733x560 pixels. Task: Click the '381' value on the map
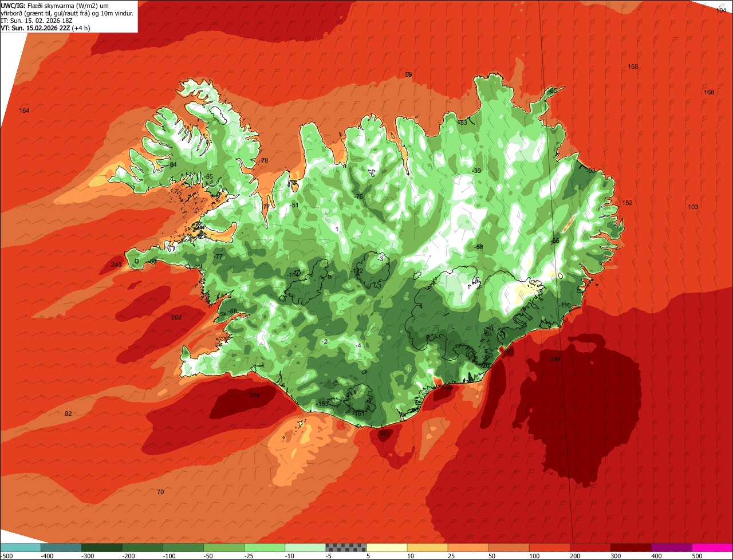tap(384, 433)
